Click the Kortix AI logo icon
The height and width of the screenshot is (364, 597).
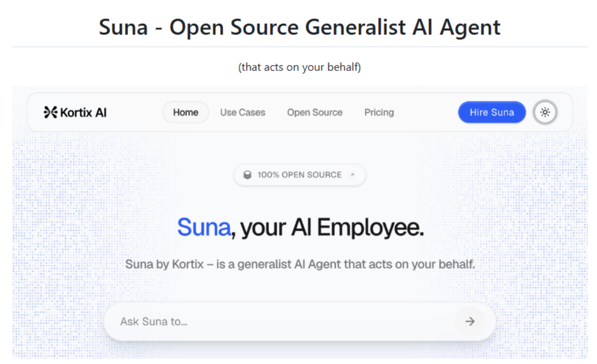[x=50, y=112]
